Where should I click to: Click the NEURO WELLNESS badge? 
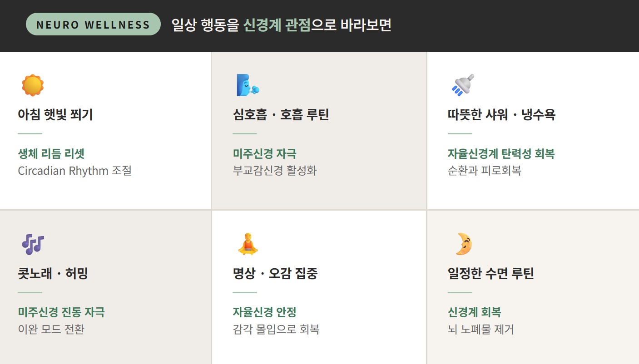tap(93, 25)
